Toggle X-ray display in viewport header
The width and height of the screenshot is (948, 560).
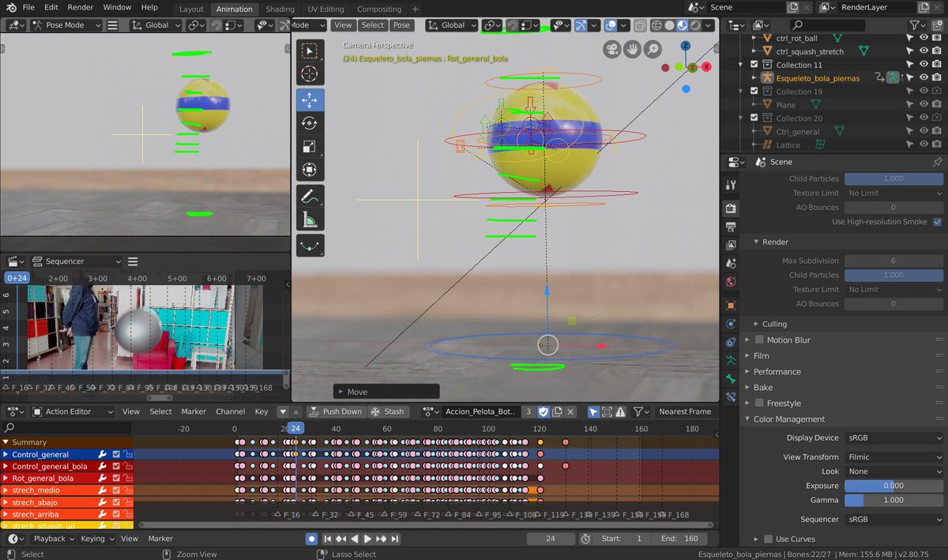tap(640, 25)
